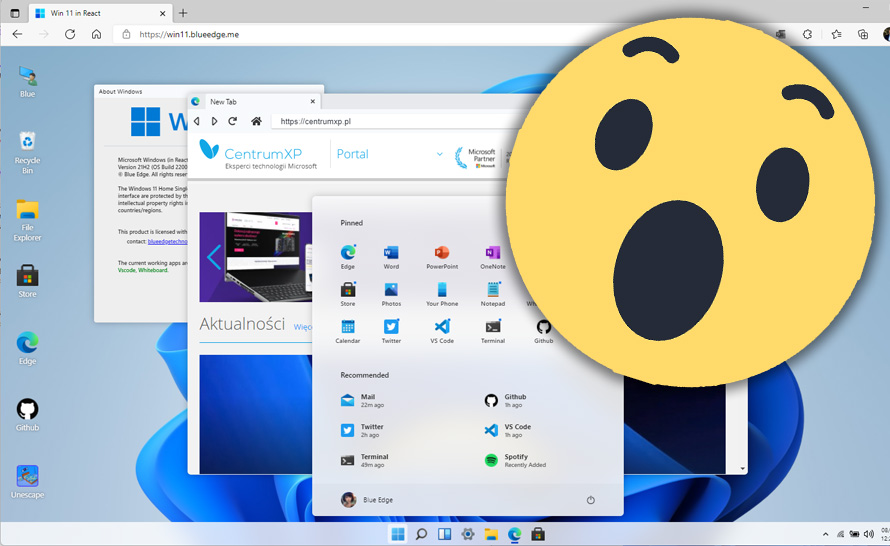
Task: Open Mail in Recommended list
Action: point(362,401)
